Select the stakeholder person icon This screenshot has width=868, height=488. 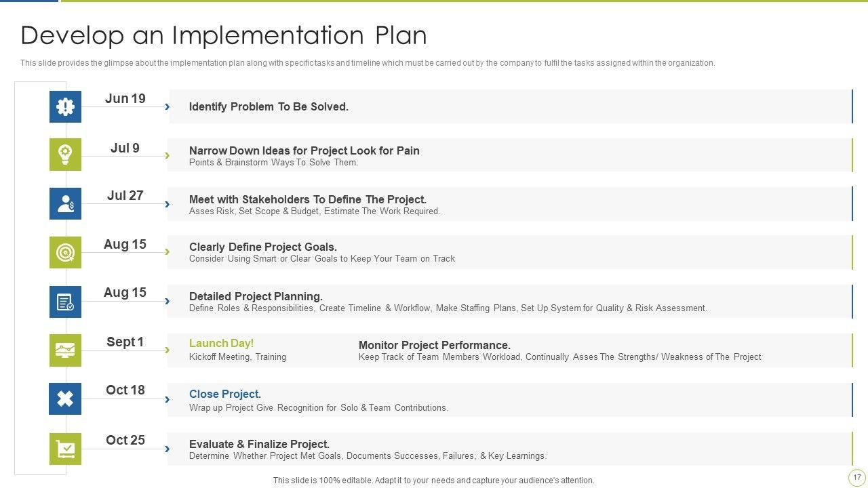pos(65,203)
